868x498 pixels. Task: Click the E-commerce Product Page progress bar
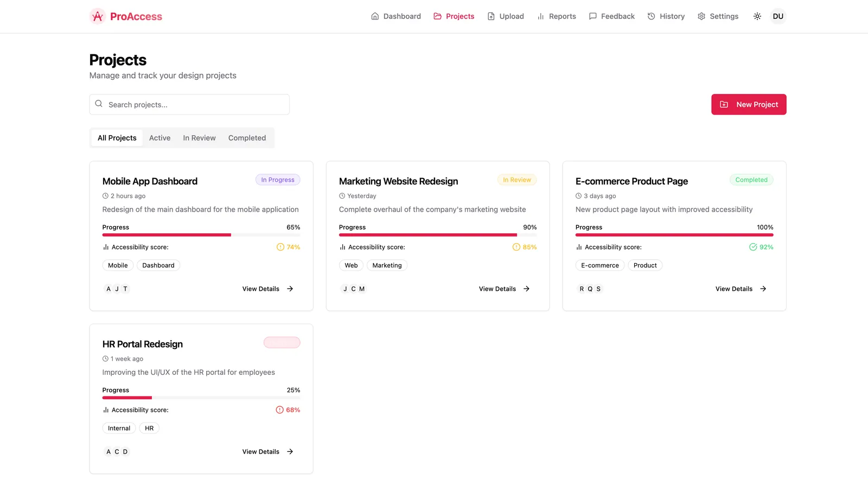pos(674,235)
